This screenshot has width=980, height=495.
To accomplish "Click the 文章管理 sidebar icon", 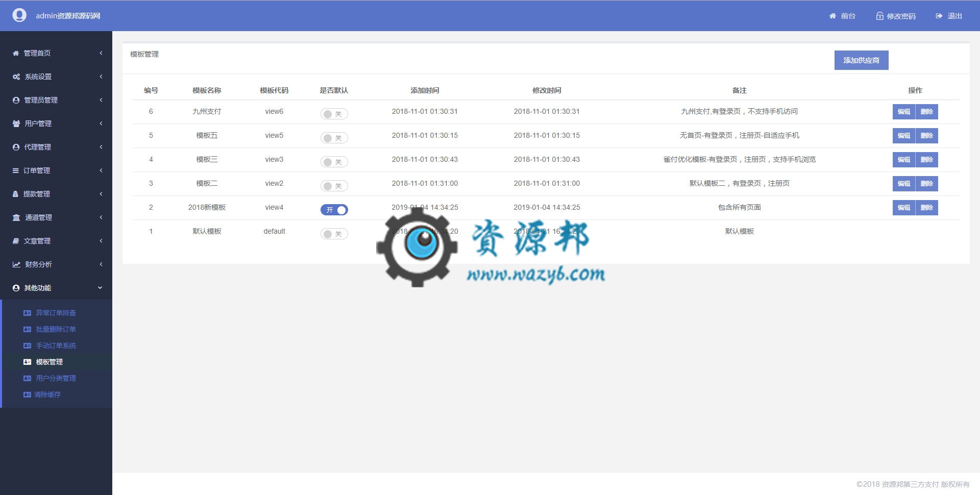I will (16, 241).
